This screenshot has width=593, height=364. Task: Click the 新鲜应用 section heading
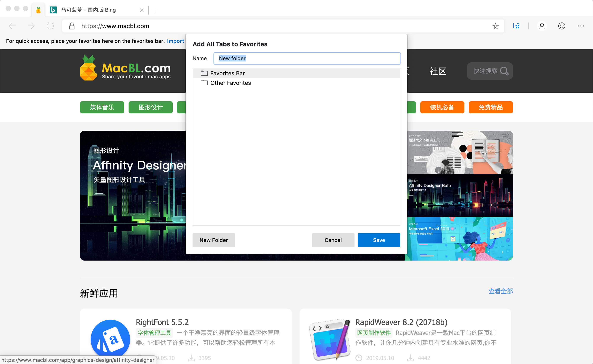pyautogui.click(x=99, y=293)
